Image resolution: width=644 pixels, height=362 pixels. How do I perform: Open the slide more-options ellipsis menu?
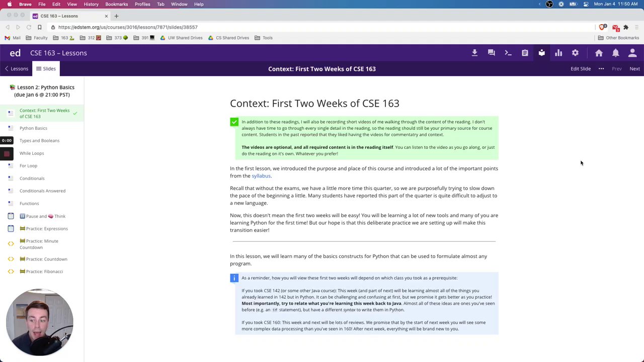pos(601,69)
